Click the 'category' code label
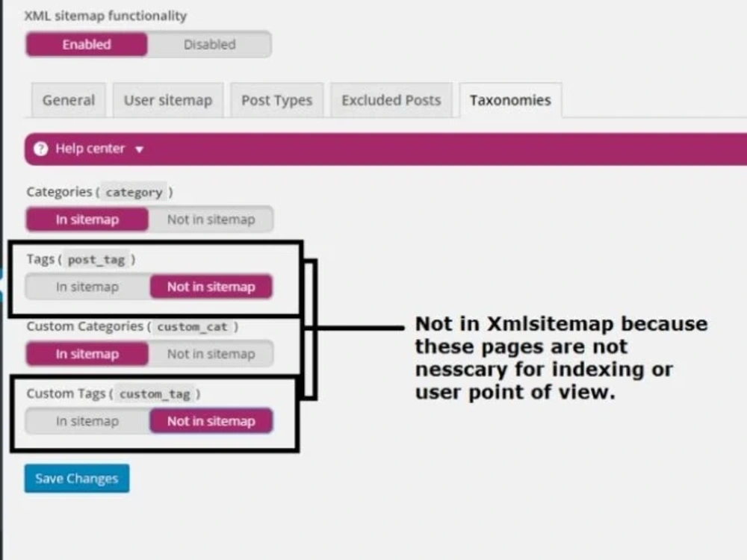This screenshot has height=560, width=747. coord(134,193)
